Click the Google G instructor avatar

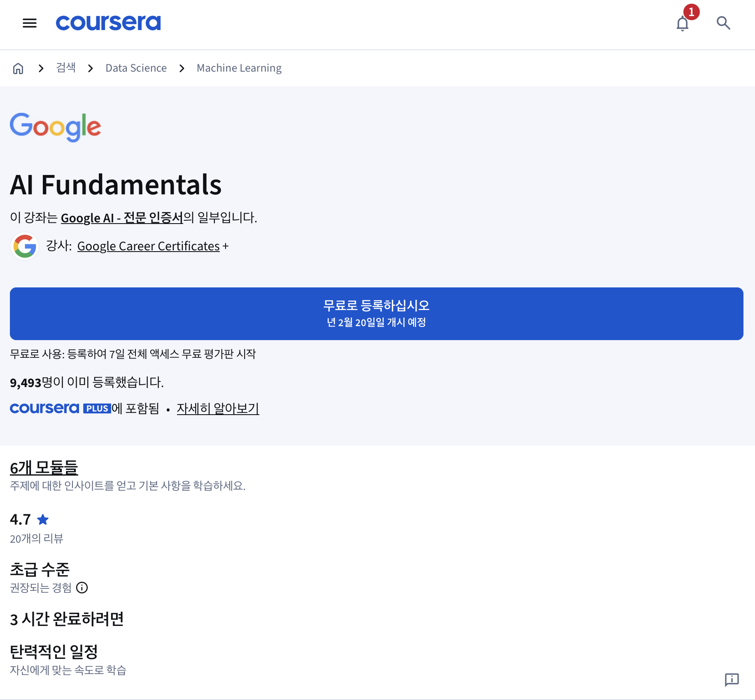pos(25,246)
